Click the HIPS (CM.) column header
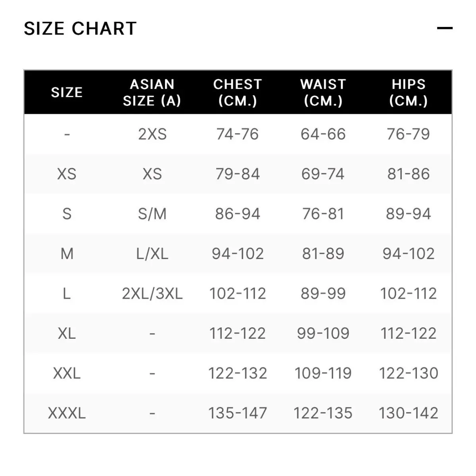Screen dimensions: 476x476 (x=409, y=92)
